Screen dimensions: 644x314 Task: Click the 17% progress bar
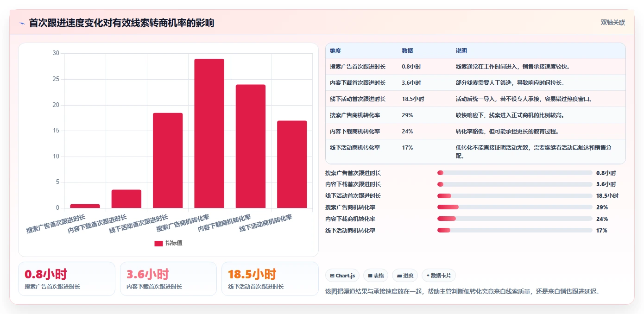coord(515,230)
